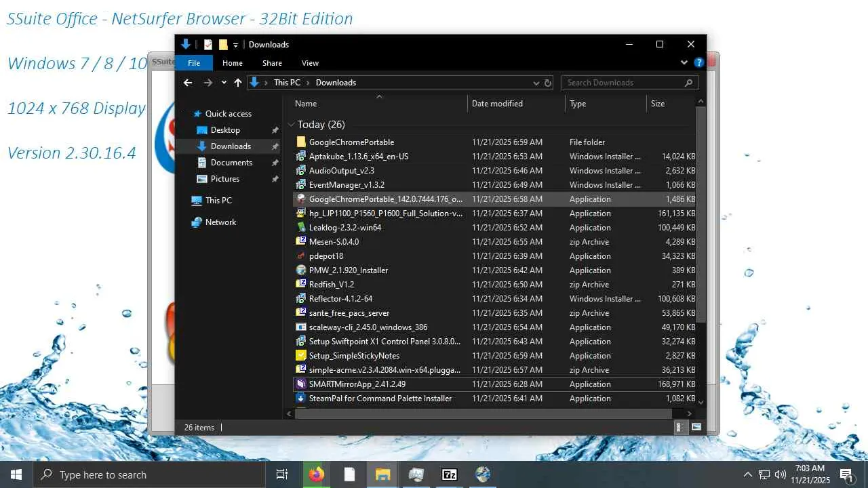Open the Customize Quick Access Toolbar dropdown
The width and height of the screenshot is (868, 488).
click(x=235, y=45)
